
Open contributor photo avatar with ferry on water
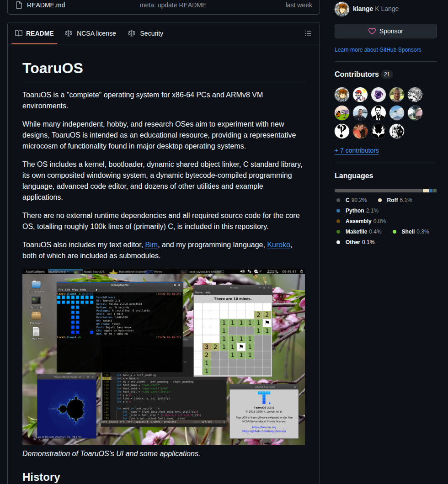coord(360,113)
